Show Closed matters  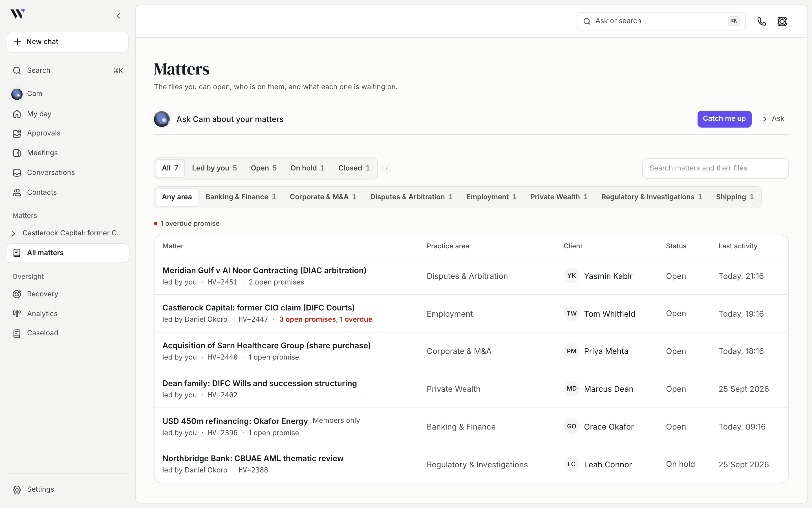click(354, 168)
